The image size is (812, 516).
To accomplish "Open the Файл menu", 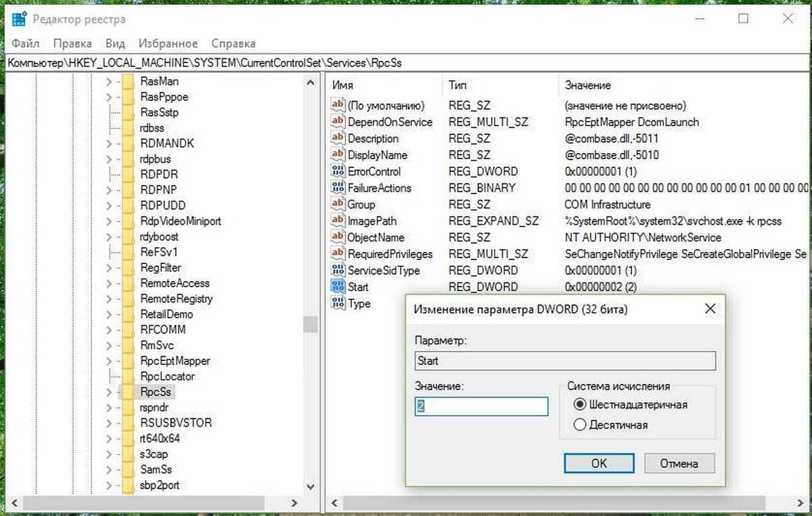I will pos(26,43).
